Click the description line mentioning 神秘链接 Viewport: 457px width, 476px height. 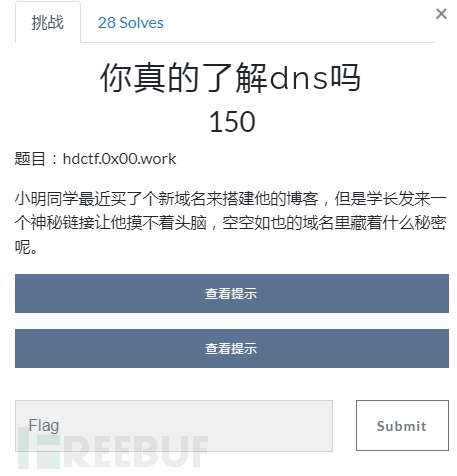coord(230,223)
